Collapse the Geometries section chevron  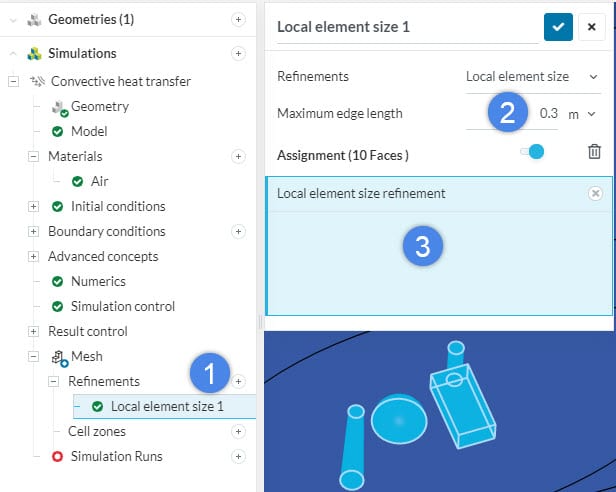[13, 20]
